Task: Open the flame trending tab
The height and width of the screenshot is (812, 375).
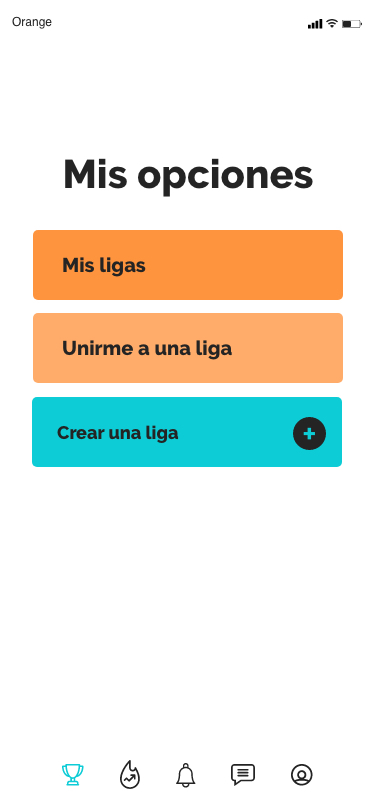Action: click(129, 775)
